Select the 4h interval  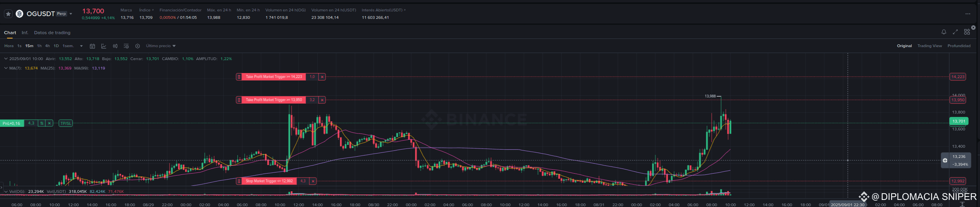(x=48, y=46)
